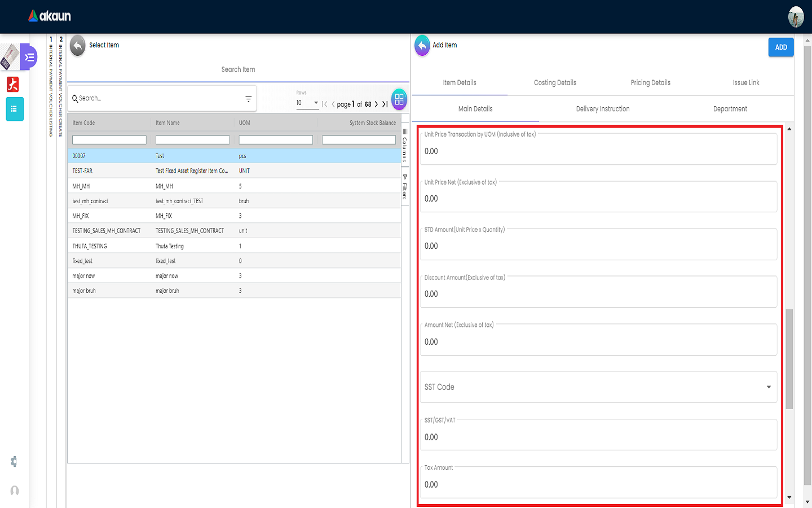Viewport: 812px width, 508px height.
Task: Click the Discount Amount input field
Action: [x=598, y=294]
